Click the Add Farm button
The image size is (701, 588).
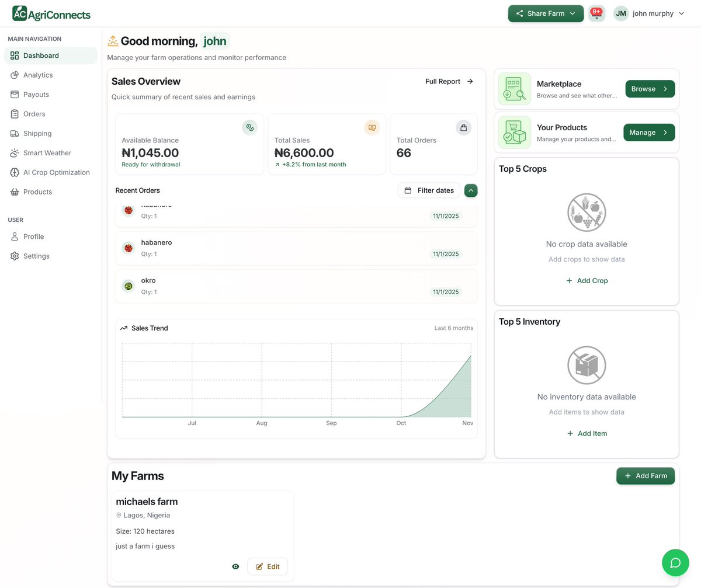[x=646, y=476]
